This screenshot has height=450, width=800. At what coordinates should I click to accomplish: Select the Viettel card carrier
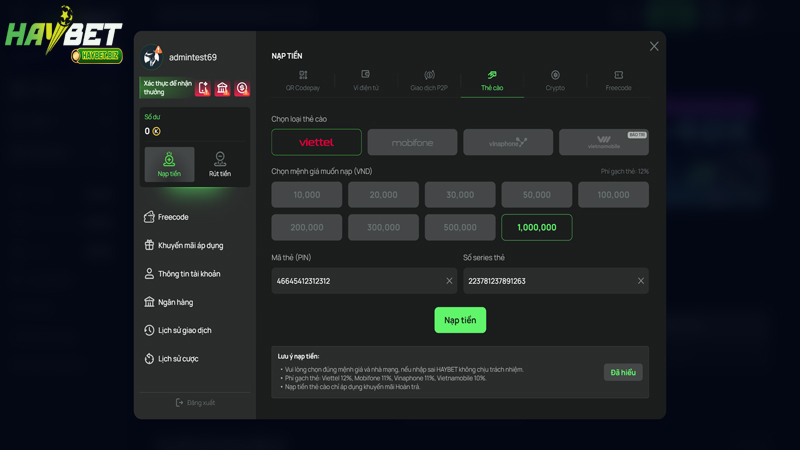coord(316,142)
